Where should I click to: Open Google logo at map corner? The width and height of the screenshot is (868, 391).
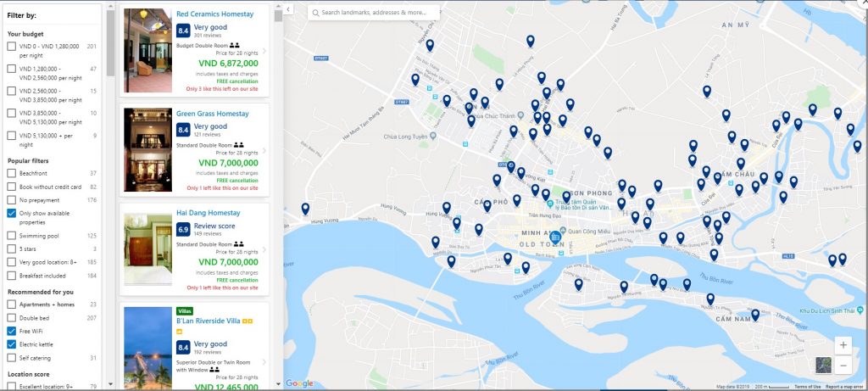coord(299,383)
